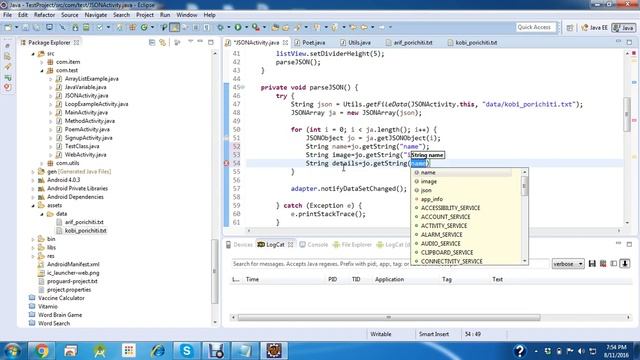Screen dimensions: 640x360
Task: Toggle Link with Editor in Package Explorer
Action: [x=162, y=42]
